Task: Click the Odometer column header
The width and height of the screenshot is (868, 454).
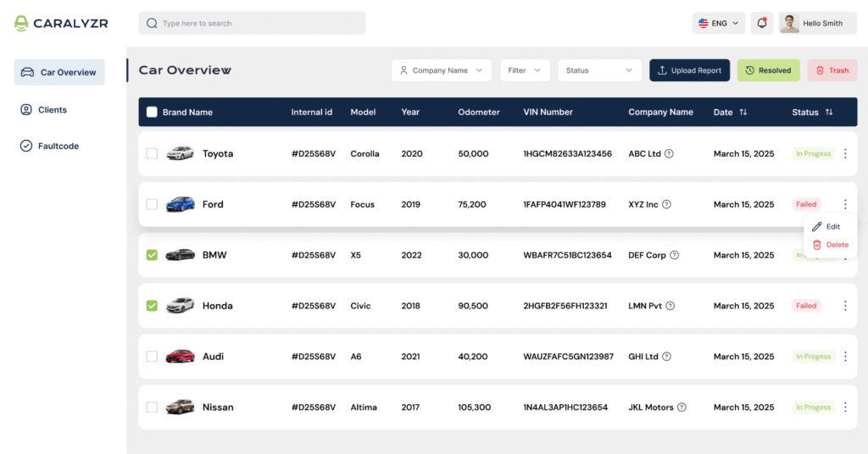Action: (x=478, y=113)
